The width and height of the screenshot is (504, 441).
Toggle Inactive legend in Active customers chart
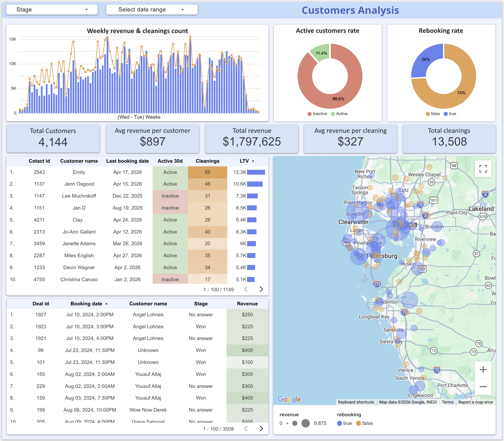[317, 114]
